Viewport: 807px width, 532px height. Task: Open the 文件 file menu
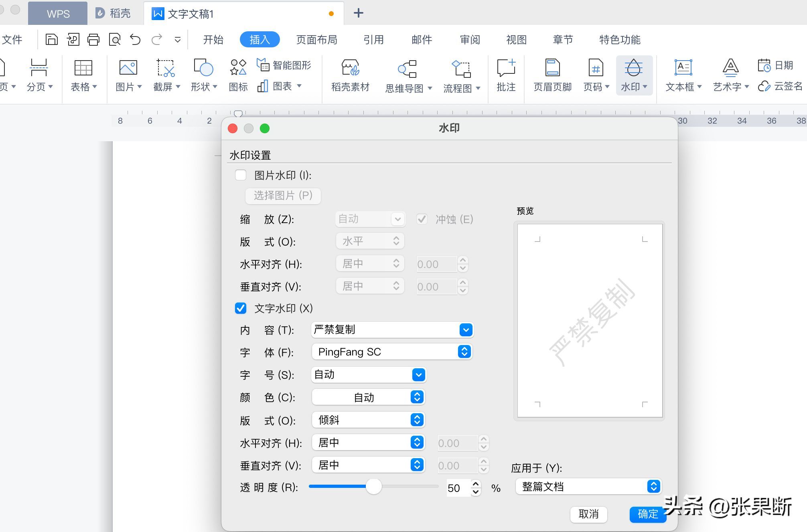(x=12, y=39)
